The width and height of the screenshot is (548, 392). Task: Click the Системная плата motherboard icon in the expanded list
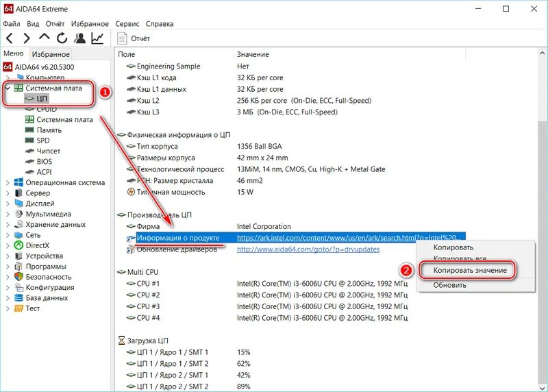[29, 120]
